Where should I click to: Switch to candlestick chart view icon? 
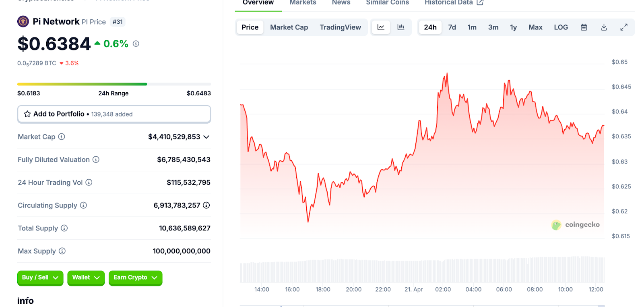[x=401, y=27]
